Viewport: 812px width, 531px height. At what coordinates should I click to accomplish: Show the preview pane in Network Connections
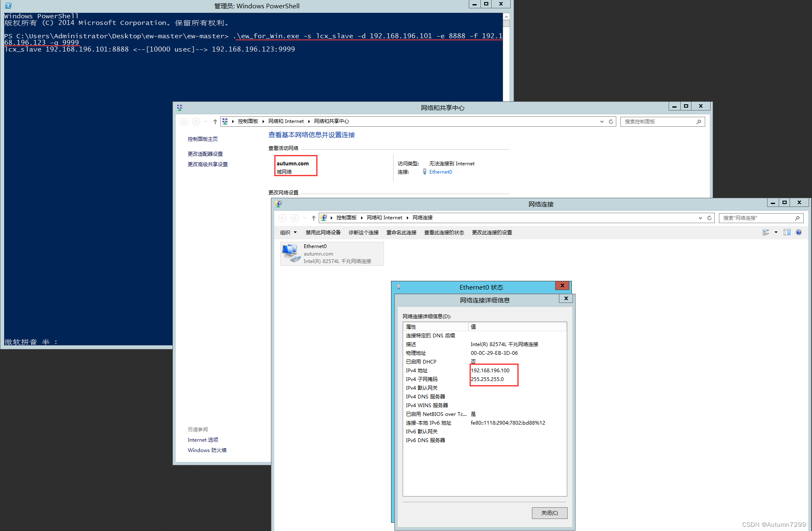coord(787,233)
